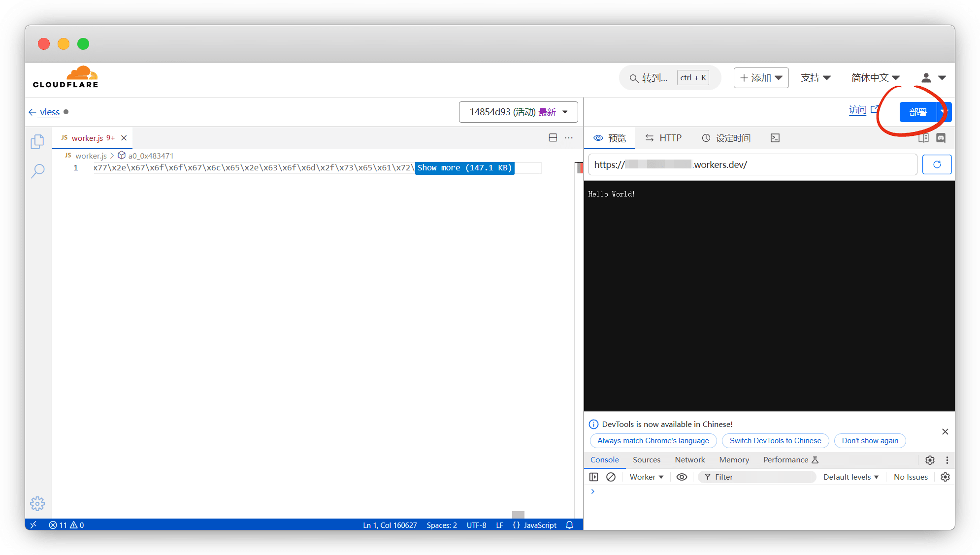Viewport: 980px width, 555px height.
Task: Expand the Worker context selector
Action: point(646,477)
